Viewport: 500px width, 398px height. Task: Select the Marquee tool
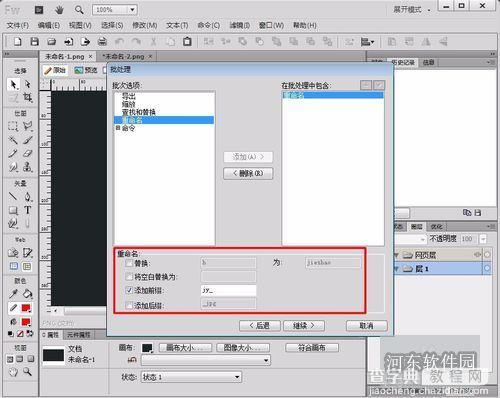click(13, 126)
